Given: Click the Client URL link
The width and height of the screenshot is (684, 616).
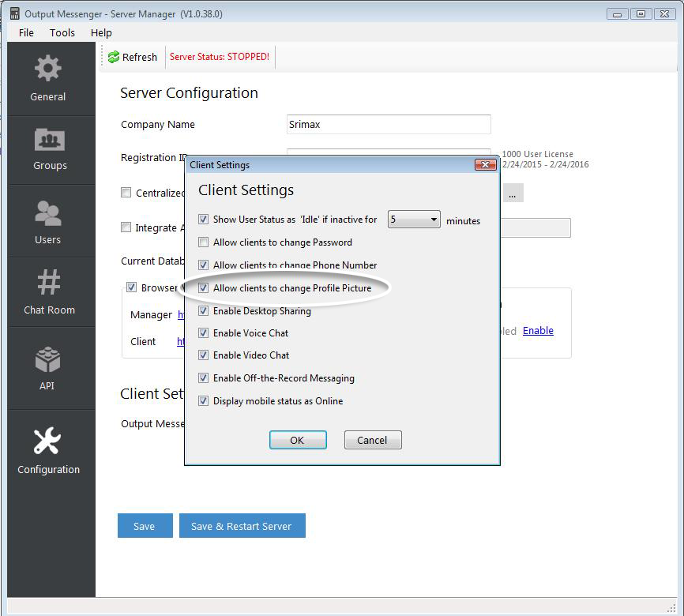Looking at the screenshot, I should [x=181, y=342].
